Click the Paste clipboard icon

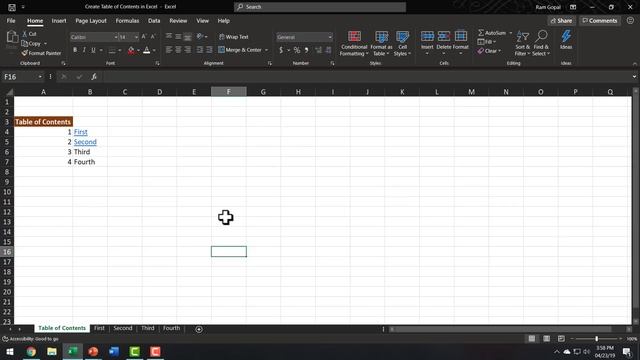(12, 37)
